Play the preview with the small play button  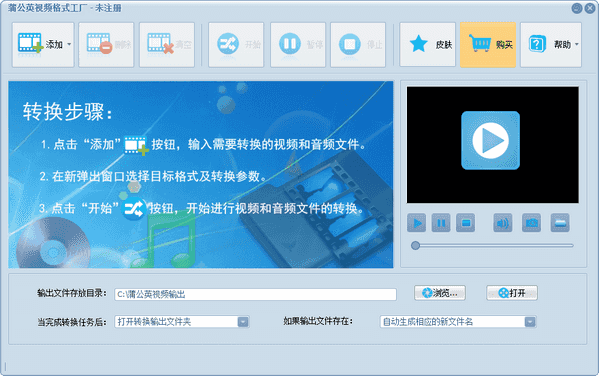click(417, 223)
